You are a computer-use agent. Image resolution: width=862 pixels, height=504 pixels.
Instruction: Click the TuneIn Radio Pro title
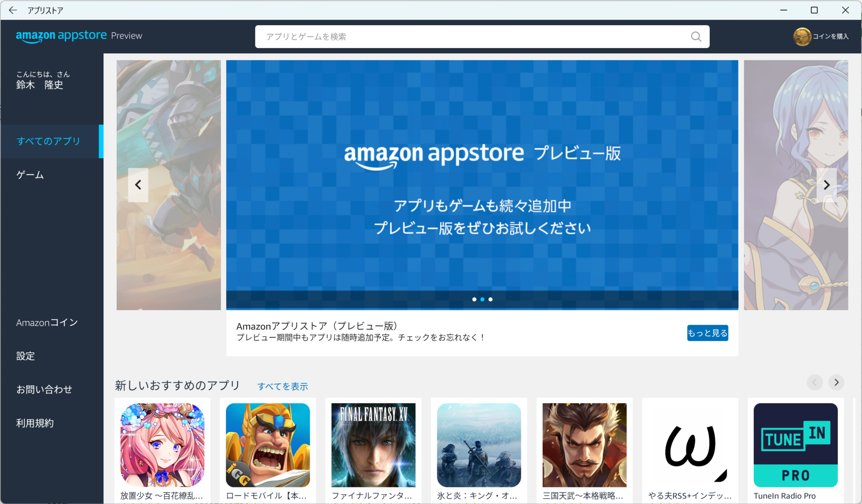click(x=785, y=496)
